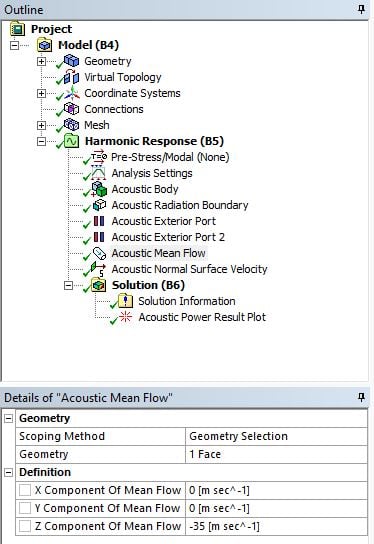Viewport: 374px width, 544px height.
Task: Select the Connections icon in tree
Action: (71, 109)
